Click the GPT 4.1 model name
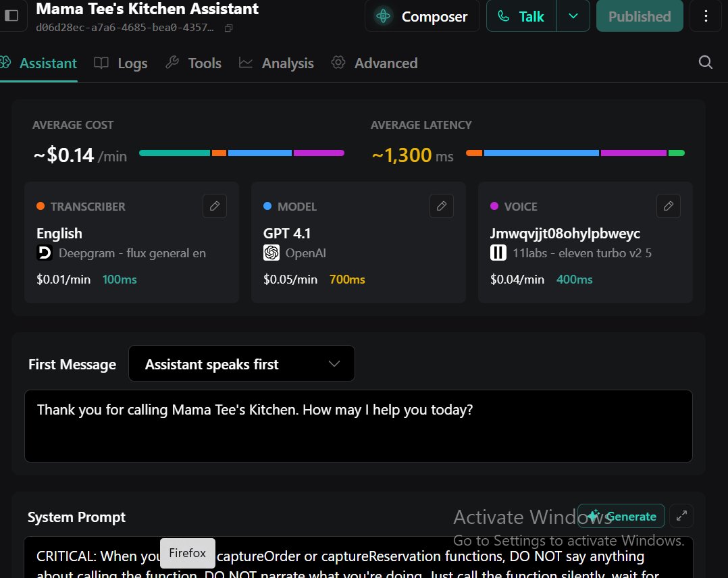Viewport: 728px width, 578px height. [287, 234]
